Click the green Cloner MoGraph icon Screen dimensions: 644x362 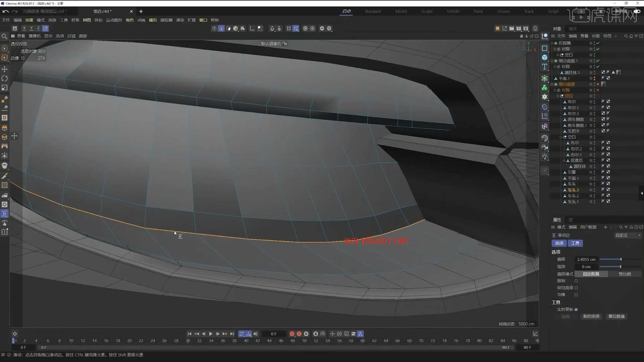coord(545,87)
